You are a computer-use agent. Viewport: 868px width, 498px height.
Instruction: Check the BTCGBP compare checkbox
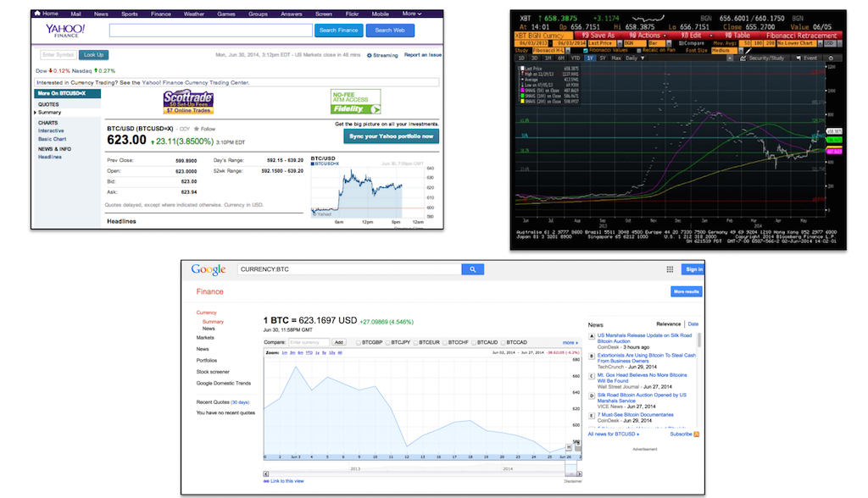[x=359, y=342]
